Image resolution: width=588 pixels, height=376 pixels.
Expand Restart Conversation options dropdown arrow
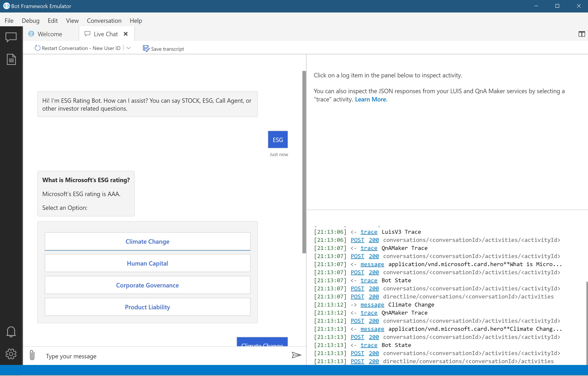point(129,48)
